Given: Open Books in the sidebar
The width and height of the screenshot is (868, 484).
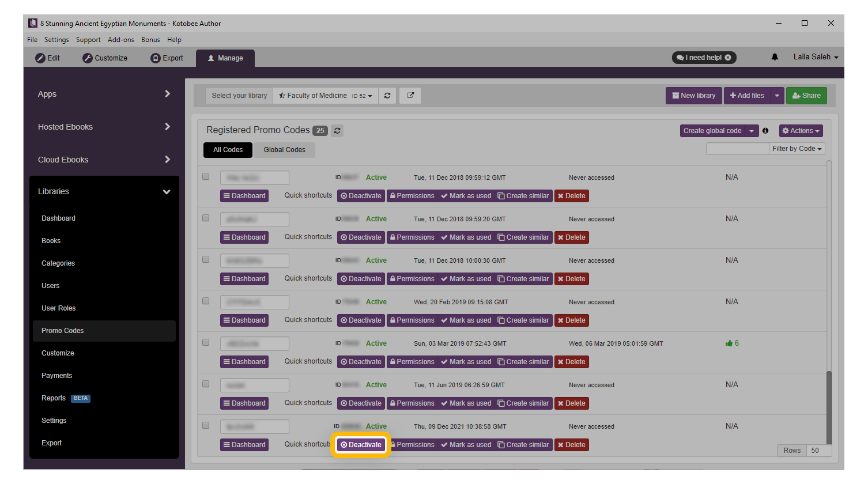Looking at the screenshot, I should [51, 241].
